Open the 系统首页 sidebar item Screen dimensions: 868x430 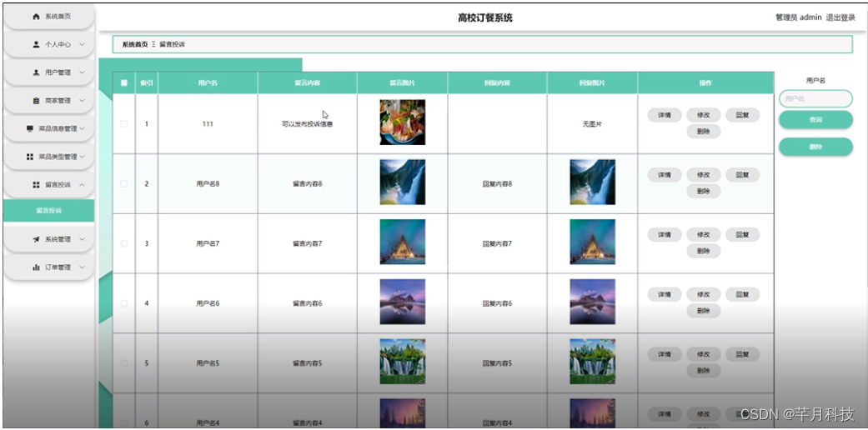[48, 17]
